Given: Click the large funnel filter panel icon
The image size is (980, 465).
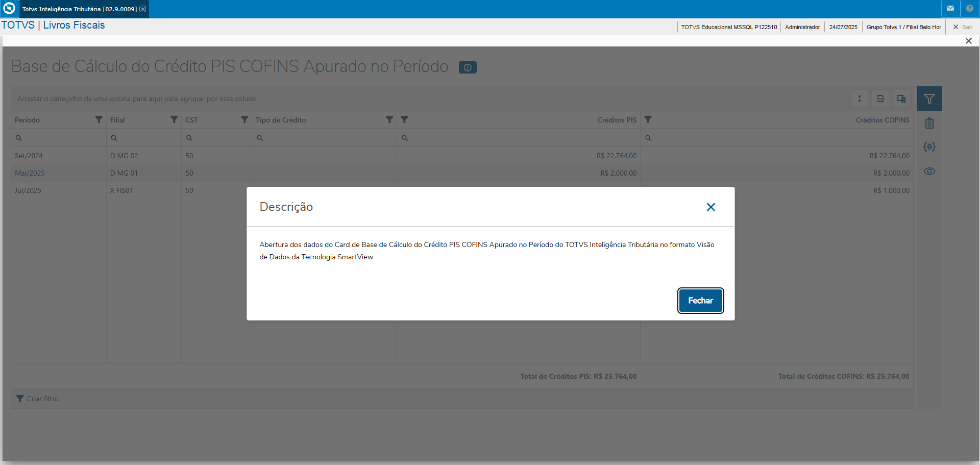Looking at the screenshot, I should 929,99.
